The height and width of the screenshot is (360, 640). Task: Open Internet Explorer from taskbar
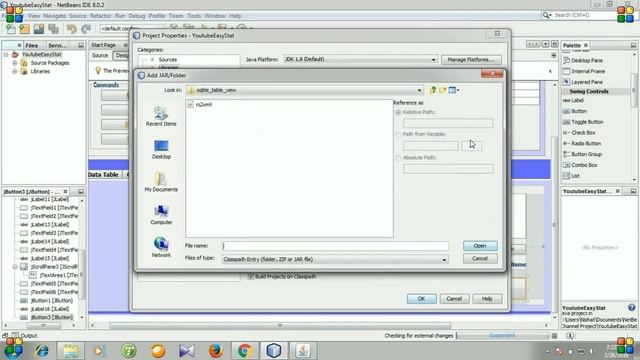point(42,351)
